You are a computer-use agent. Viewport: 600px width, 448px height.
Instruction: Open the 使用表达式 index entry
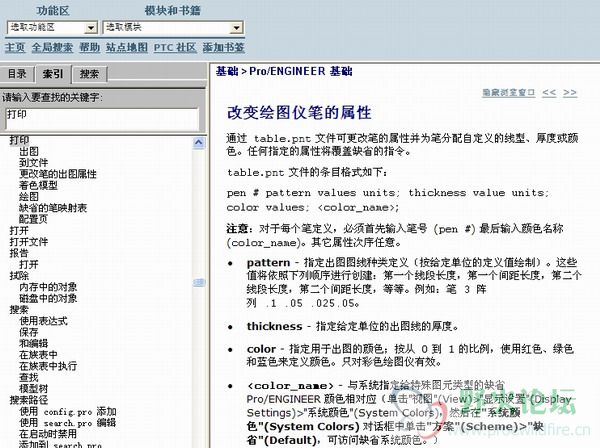tap(43, 321)
